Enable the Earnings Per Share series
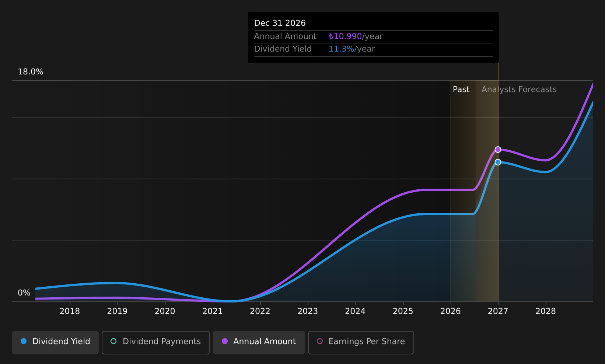The image size is (605, 364). pos(361,342)
